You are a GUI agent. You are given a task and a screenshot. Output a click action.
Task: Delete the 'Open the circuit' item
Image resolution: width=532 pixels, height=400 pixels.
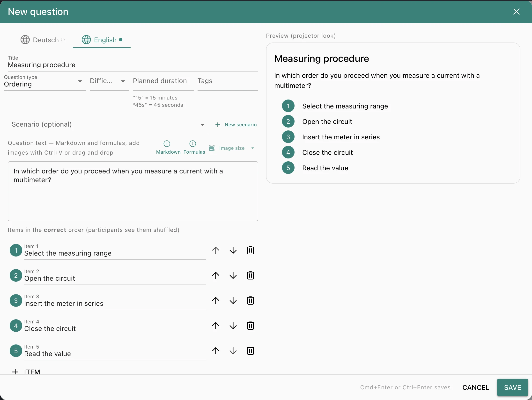(251, 275)
